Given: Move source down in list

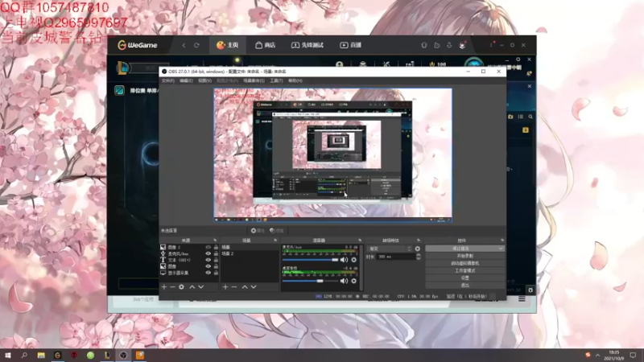Looking at the screenshot, I should tap(200, 287).
